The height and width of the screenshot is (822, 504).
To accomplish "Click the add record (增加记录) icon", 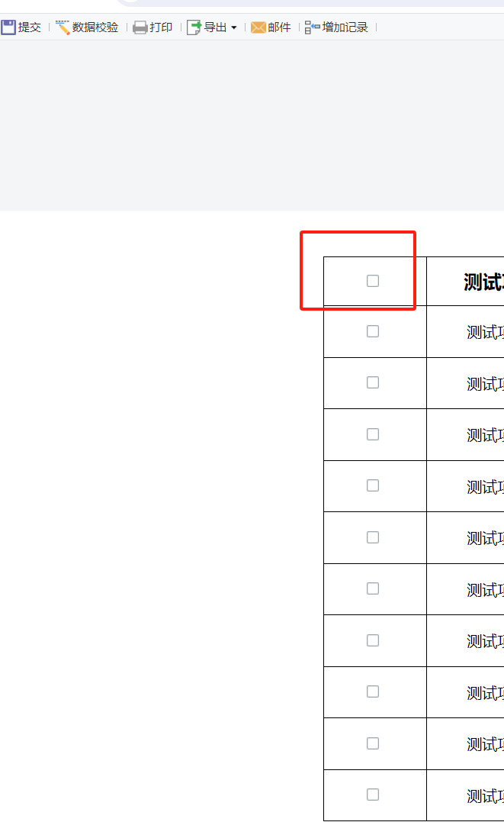I will pos(313,27).
